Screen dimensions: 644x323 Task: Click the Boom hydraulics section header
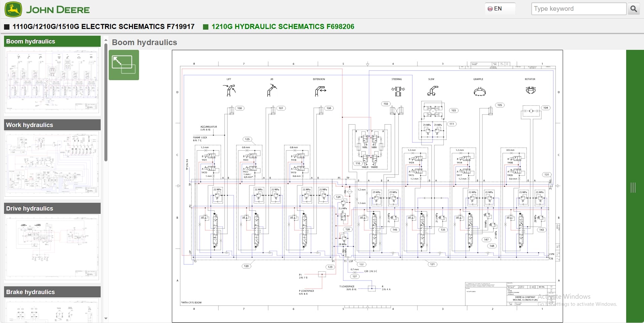(x=52, y=41)
